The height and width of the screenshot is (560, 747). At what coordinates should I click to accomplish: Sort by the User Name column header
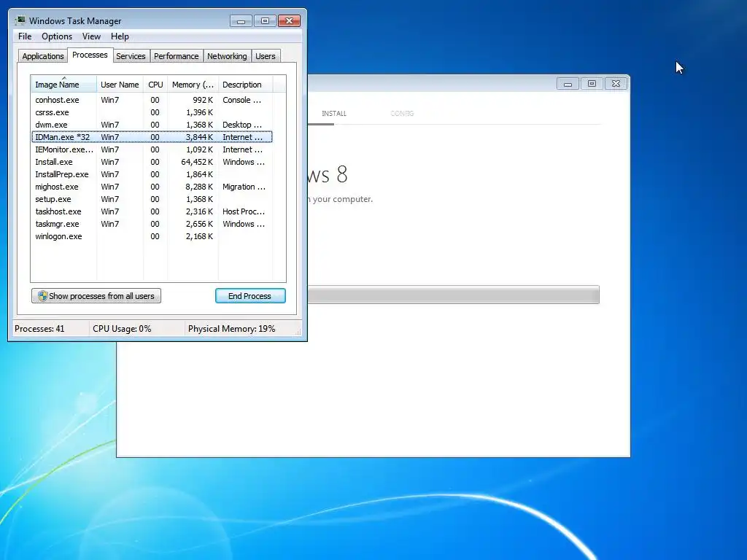point(120,85)
